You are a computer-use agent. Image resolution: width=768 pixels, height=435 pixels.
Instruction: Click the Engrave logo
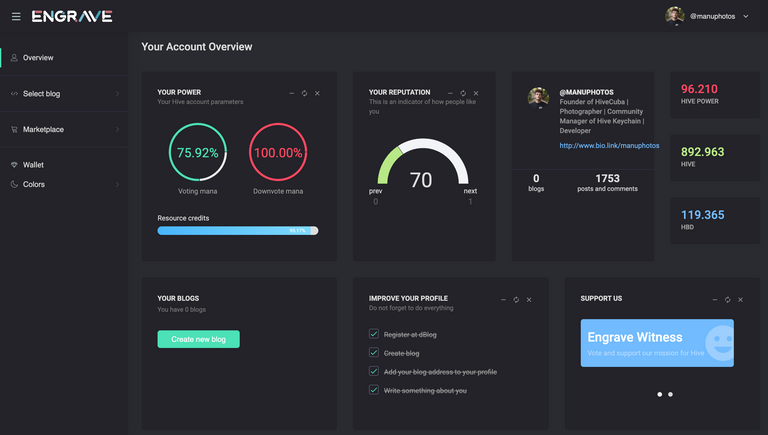pyautogui.click(x=72, y=17)
